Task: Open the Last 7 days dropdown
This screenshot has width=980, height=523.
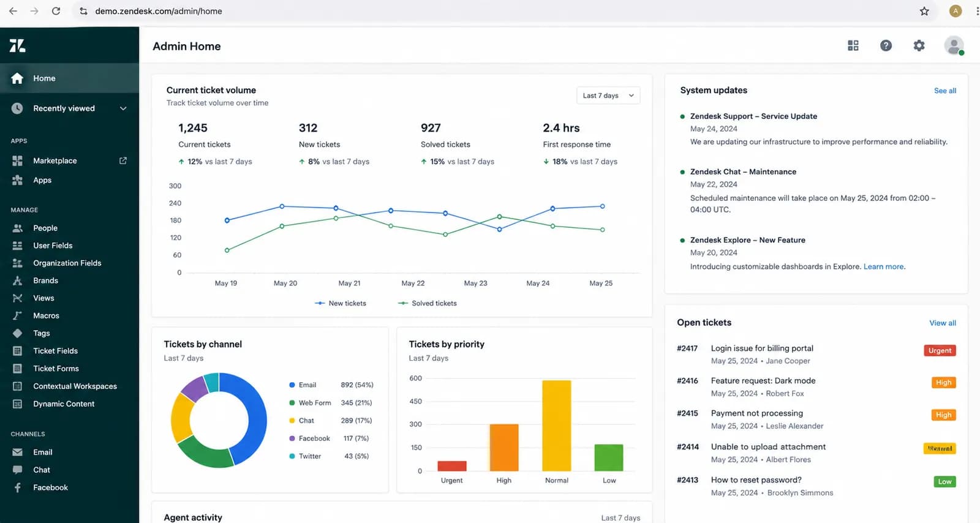Action: tap(608, 96)
